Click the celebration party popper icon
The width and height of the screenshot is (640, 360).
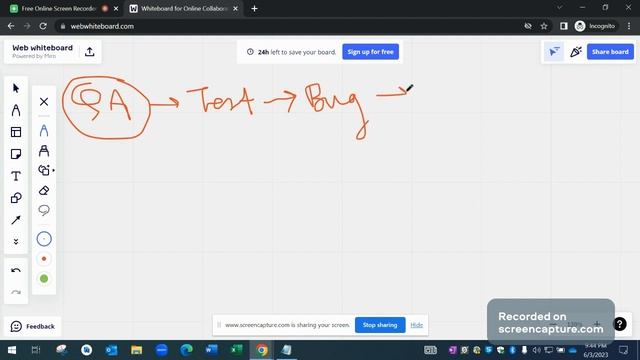(x=576, y=52)
